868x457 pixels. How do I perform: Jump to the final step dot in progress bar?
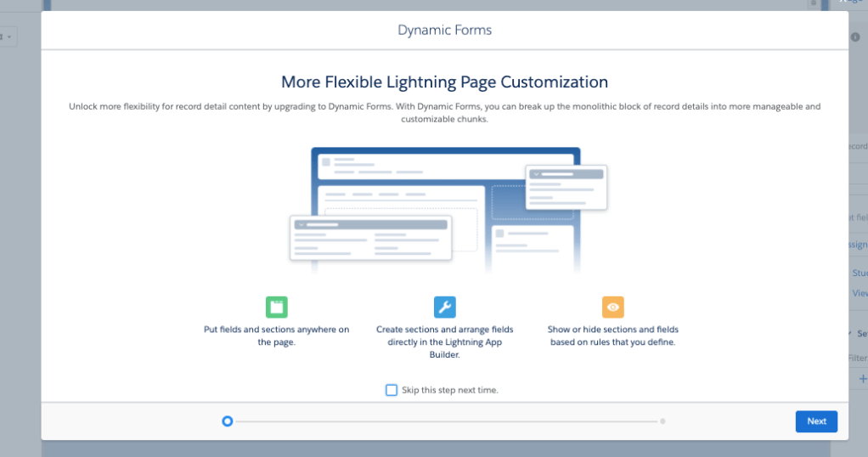coord(662,420)
